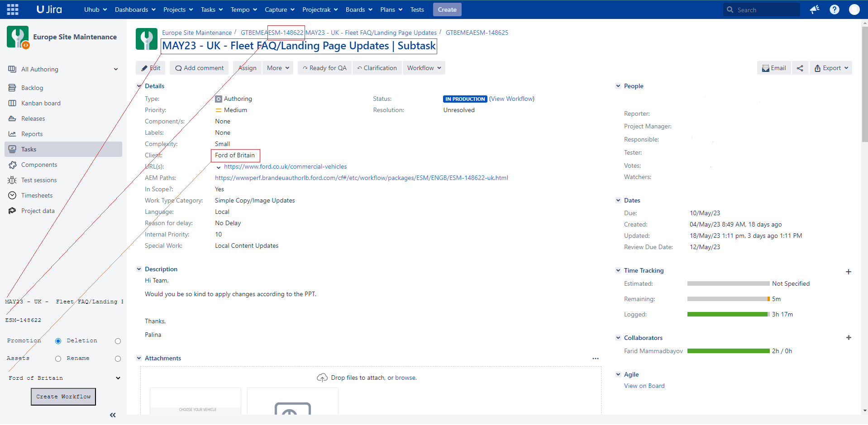Open the Dashboards menu
The width and height of the screenshot is (868, 425).
(135, 9)
